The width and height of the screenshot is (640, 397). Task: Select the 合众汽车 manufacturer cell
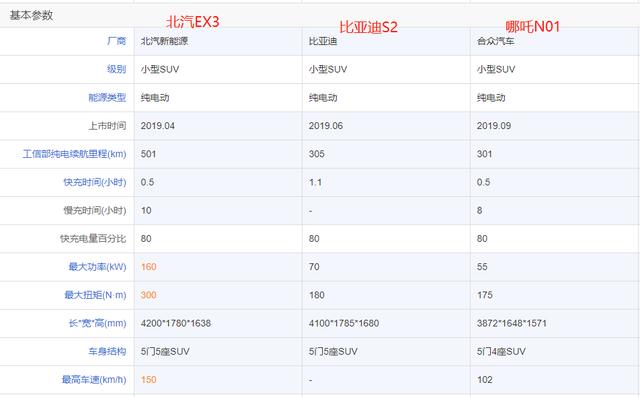(496, 41)
